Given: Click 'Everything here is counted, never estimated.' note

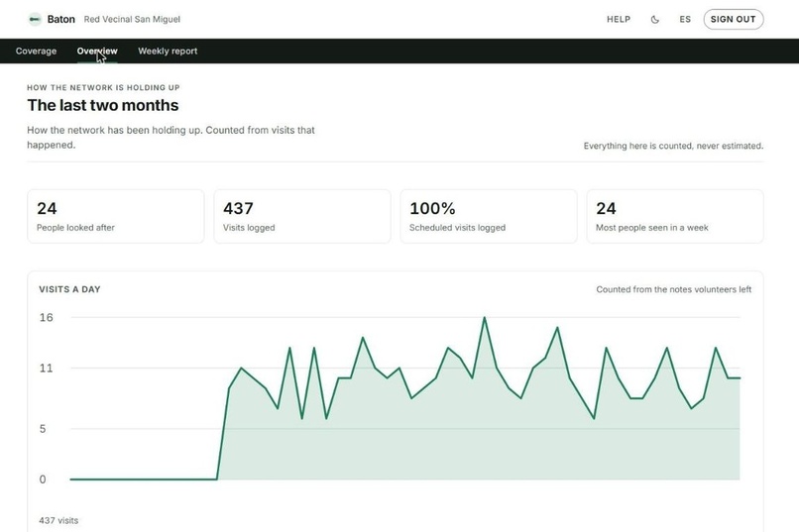Looking at the screenshot, I should pos(673,146).
